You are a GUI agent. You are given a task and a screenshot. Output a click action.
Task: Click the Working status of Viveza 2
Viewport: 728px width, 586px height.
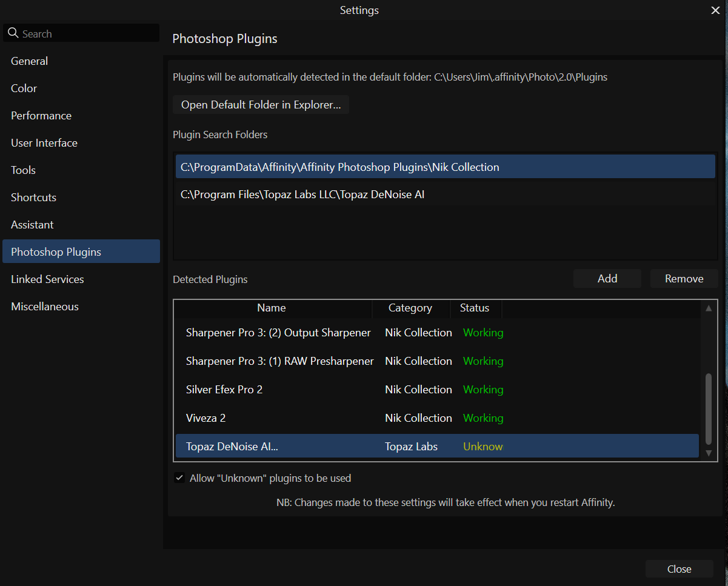tap(483, 418)
